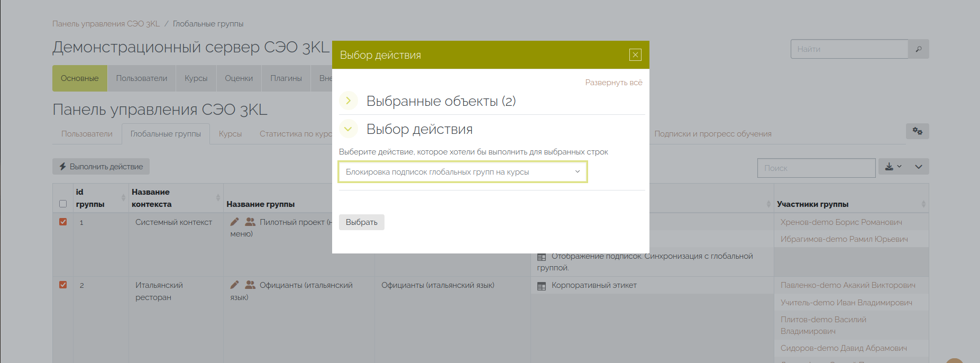Screen dimensions: 980x363
Task: Click group members icon for Официанты
Action: (x=250, y=285)
